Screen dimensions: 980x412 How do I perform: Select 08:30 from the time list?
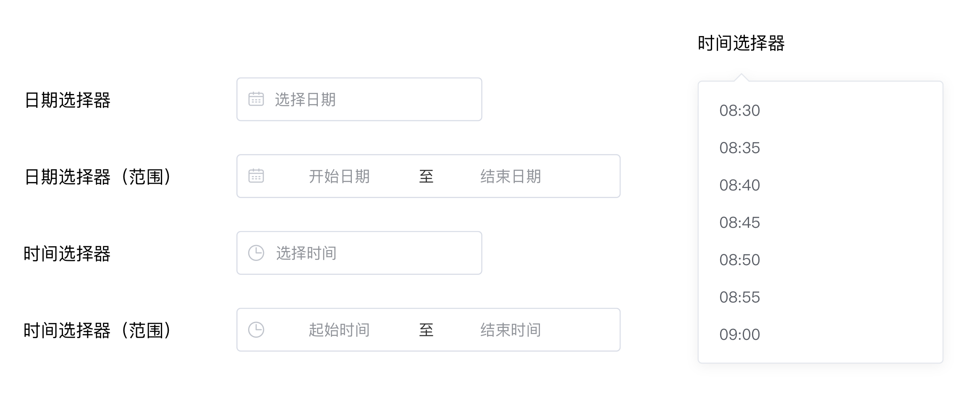click(739, 111)
